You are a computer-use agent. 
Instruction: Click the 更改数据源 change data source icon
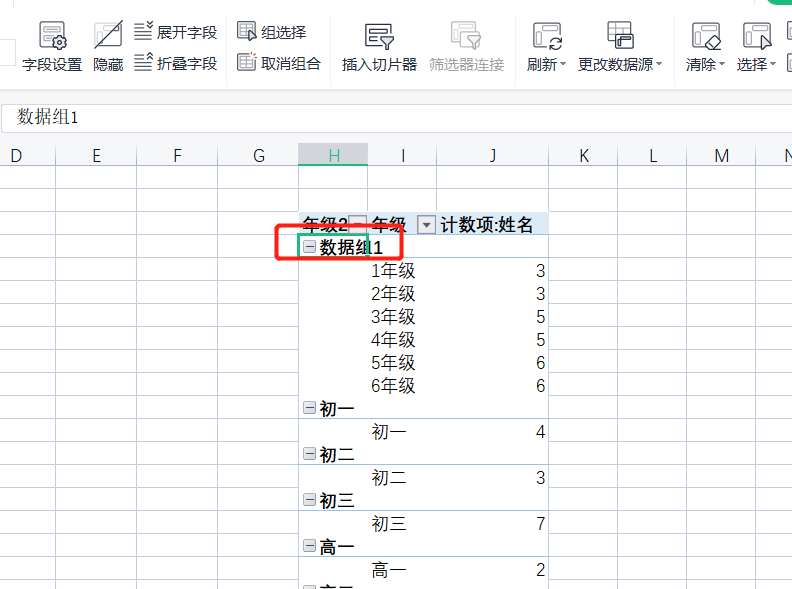[x=620, y=35]
